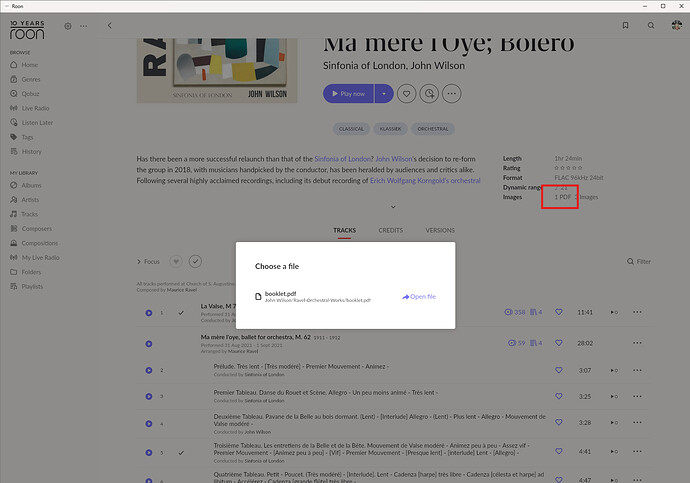Open Playlists in sidebar
Screen dimensions: 690x483
pyautogui.click(x=26, y=287)
